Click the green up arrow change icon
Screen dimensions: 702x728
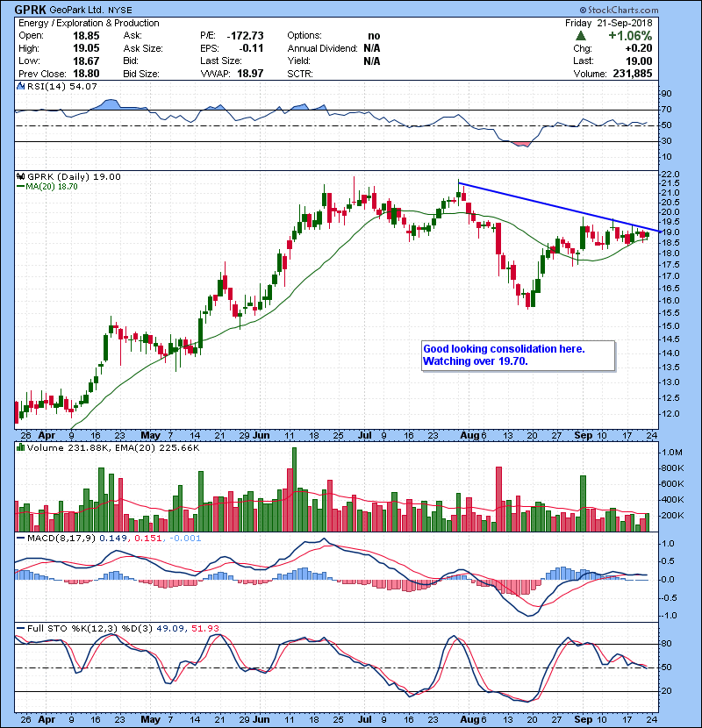(x=581, y=36)
